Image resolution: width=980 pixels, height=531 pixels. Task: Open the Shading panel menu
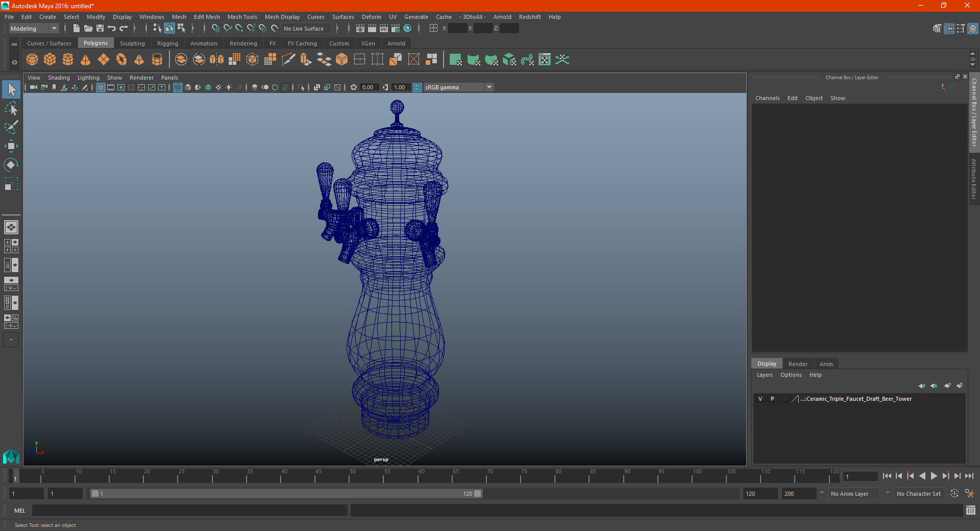click(59, 78)
